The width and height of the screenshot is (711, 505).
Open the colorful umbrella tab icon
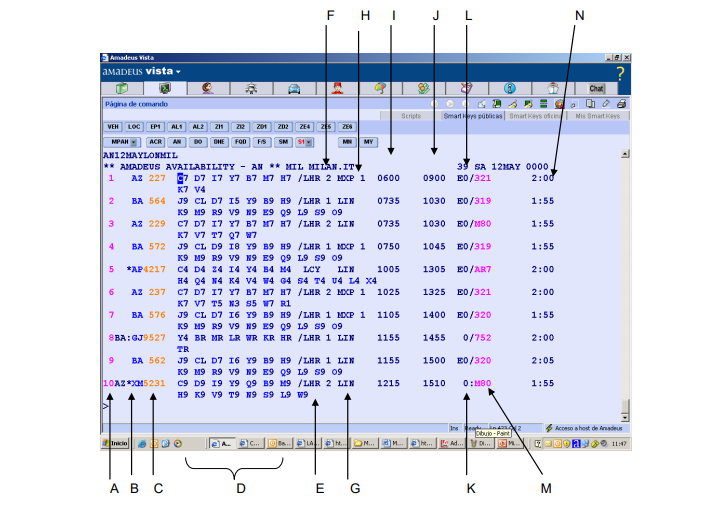[x=380, y=88]
